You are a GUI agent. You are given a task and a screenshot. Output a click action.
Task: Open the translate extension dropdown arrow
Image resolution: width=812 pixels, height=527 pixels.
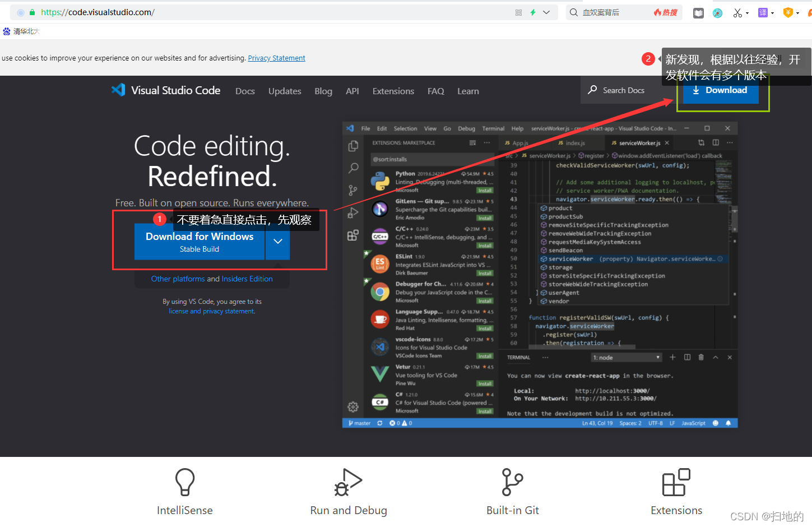[x=772, y=13]
